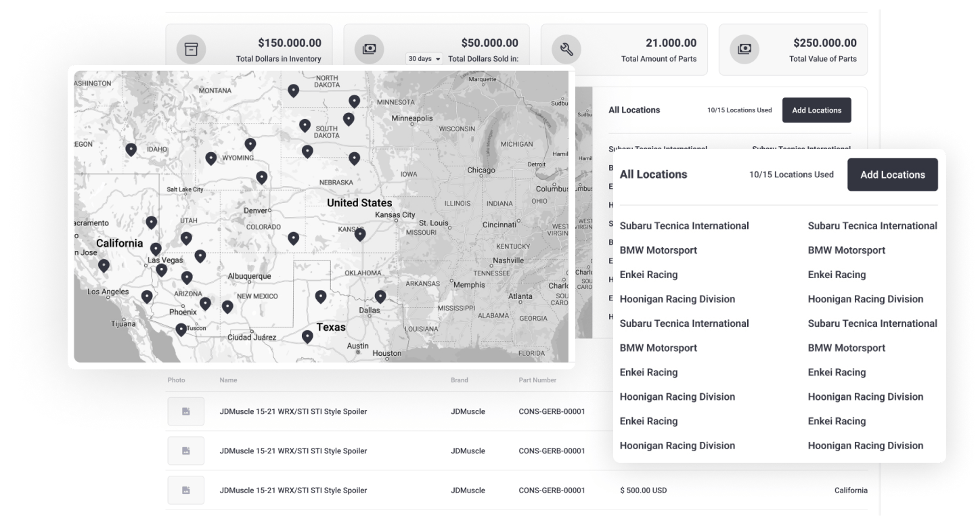Click the map pin near Tucson
This screenshot has width=980, height=525.
[x=181, y=329]
